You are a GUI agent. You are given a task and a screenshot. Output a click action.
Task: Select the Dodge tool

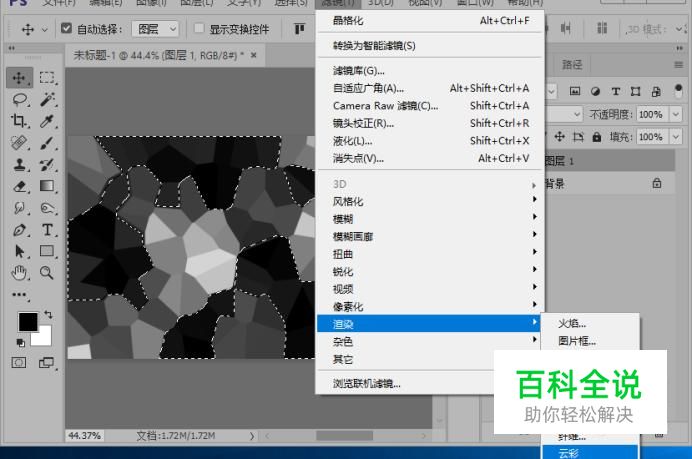(x=47, y=207)
